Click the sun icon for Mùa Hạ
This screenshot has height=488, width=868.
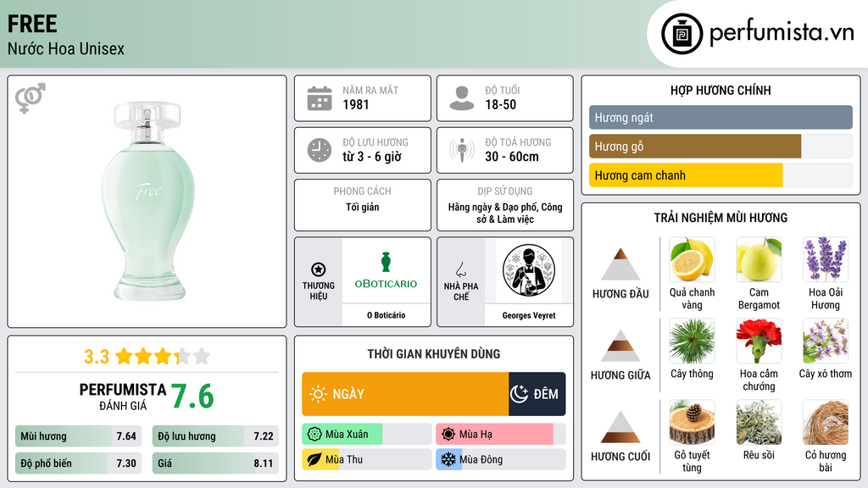(448, 435)
